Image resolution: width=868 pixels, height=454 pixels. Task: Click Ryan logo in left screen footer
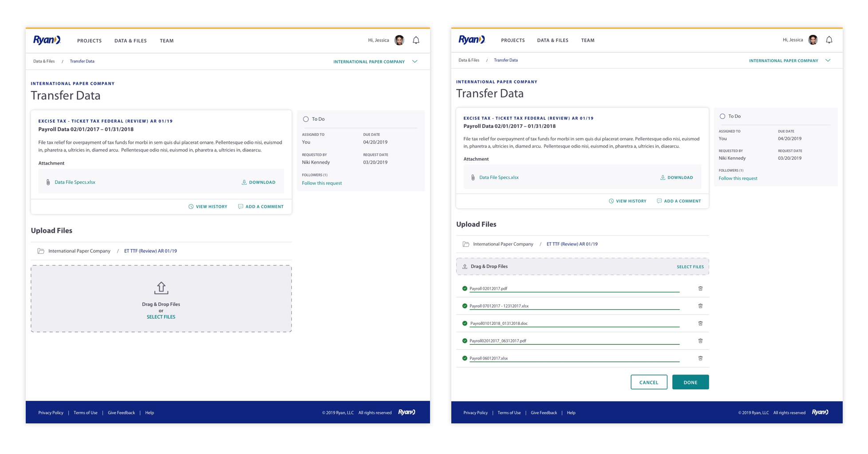pos(406,412)
